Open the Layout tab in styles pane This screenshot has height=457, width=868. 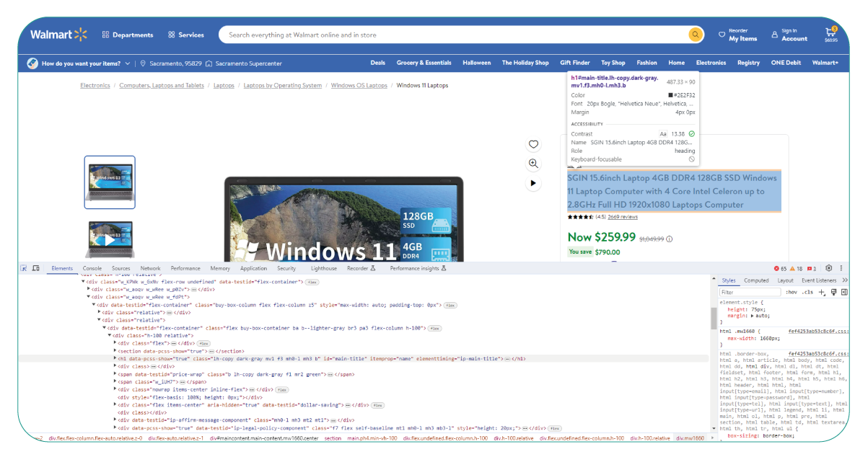tap(785, 280)
